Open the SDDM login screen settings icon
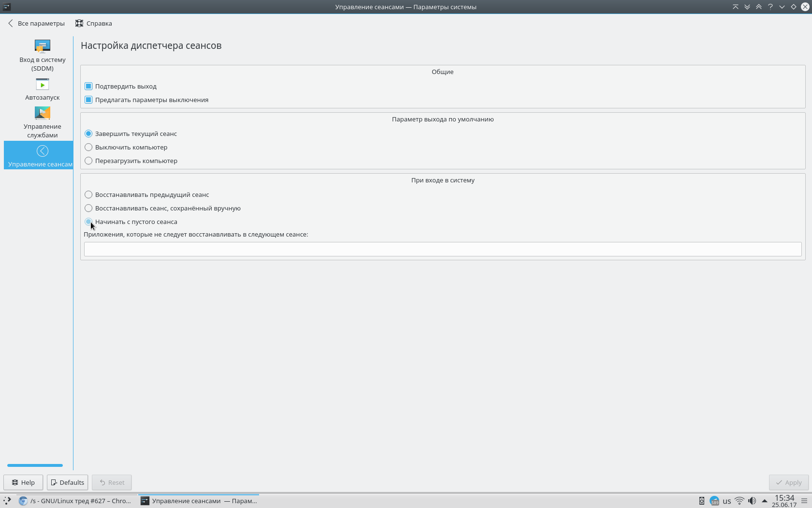Screen dimensions: 812x508 [43, 46]
